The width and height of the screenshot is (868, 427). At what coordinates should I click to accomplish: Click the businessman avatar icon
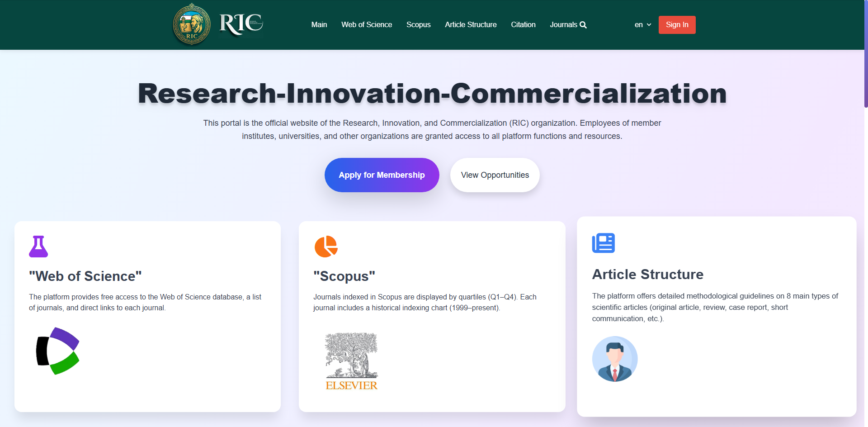[614, 359]
